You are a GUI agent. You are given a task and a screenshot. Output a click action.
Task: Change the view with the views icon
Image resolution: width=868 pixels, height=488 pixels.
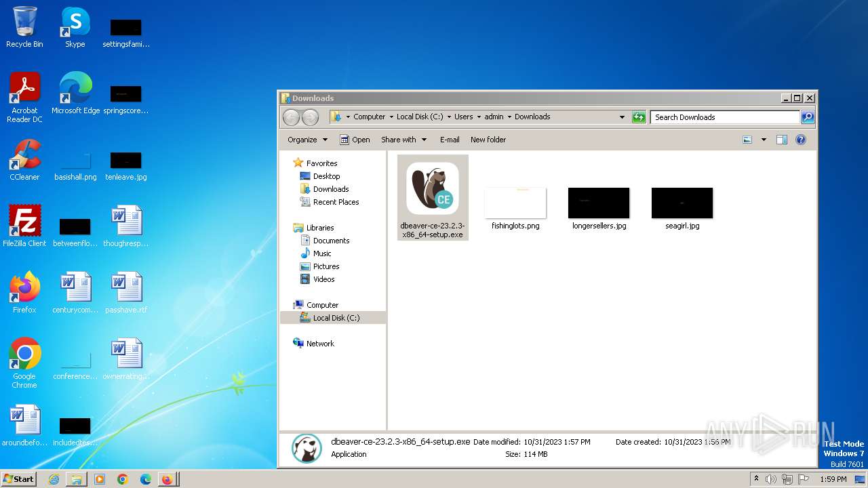coord(747,140)
